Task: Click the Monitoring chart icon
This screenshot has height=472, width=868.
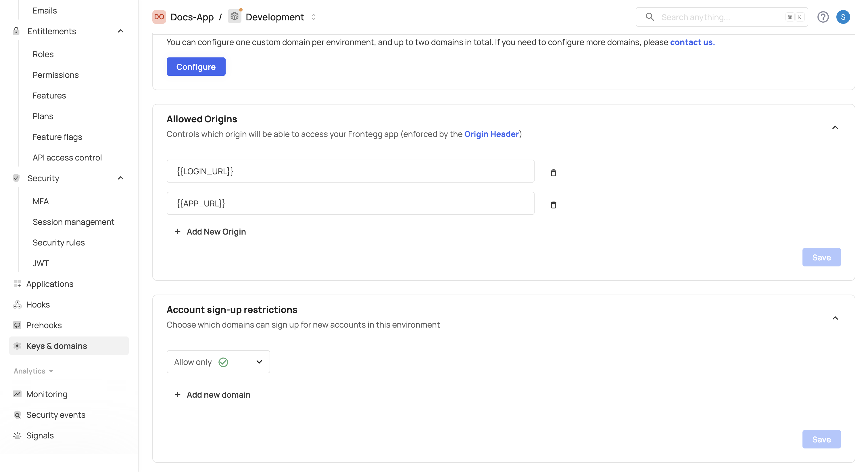Action: pos(17,394)
